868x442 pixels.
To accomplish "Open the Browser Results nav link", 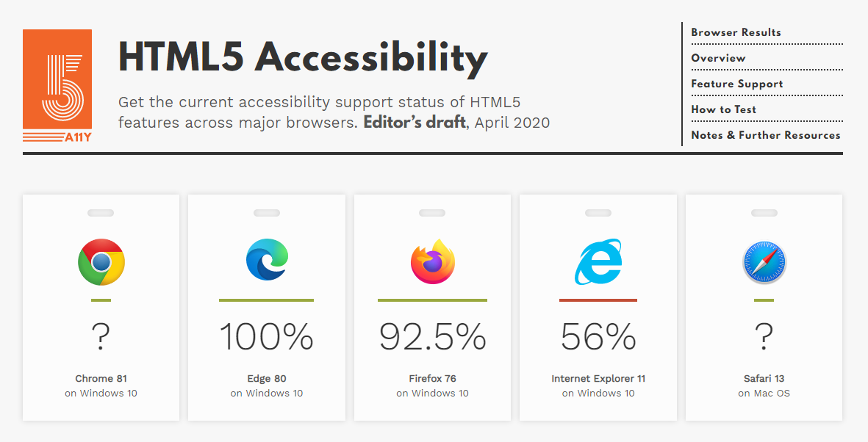I will 736,32.
